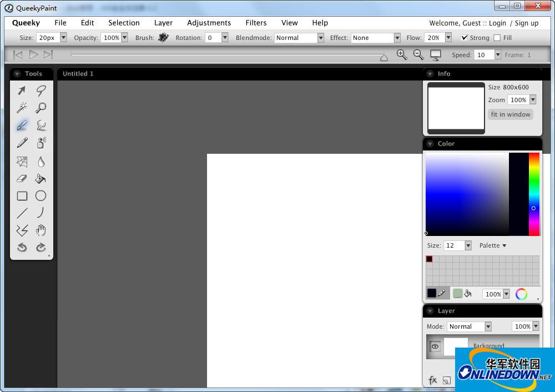Select the water drop blur tool

coord(41,162)
